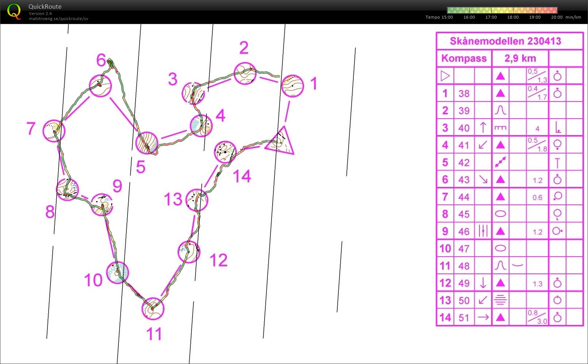Image resolution: width=588 pixels, height=364 pixels.
Task: Click control code 48 in the table
Action: pos(464,266)
